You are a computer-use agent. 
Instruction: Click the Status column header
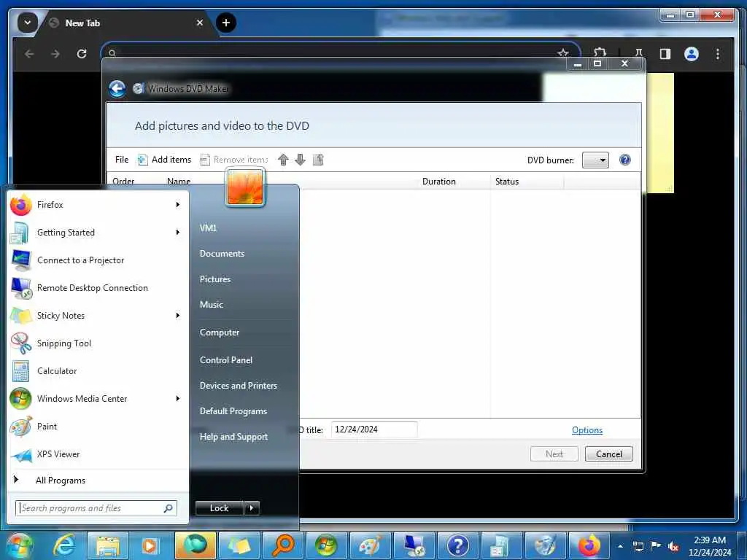[x=527, y=182]
